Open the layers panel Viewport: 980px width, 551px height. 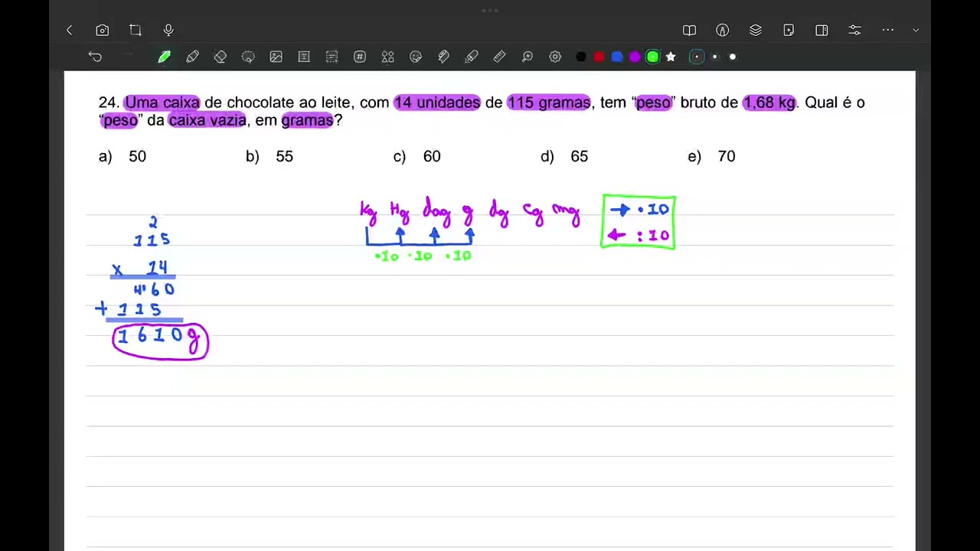click(756, 31)
